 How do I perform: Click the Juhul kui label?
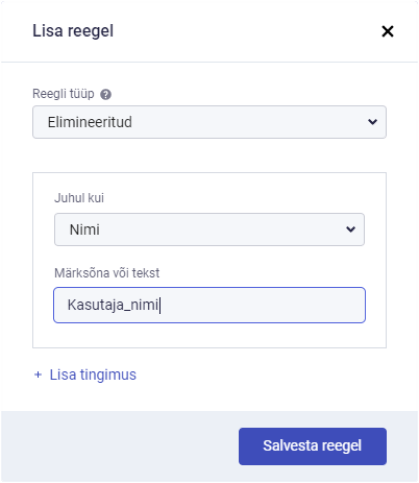click(79, 198)
